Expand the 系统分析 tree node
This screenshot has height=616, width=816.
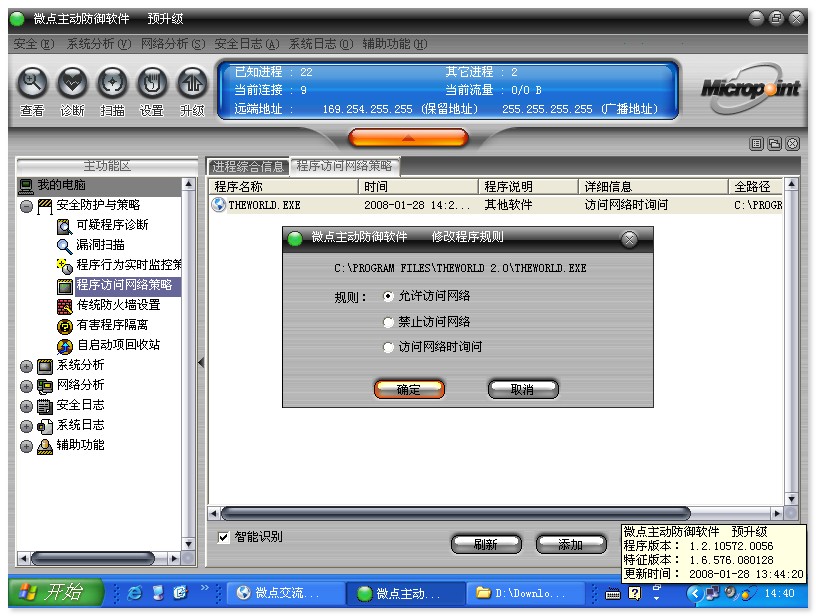click(x=27, y=367)
